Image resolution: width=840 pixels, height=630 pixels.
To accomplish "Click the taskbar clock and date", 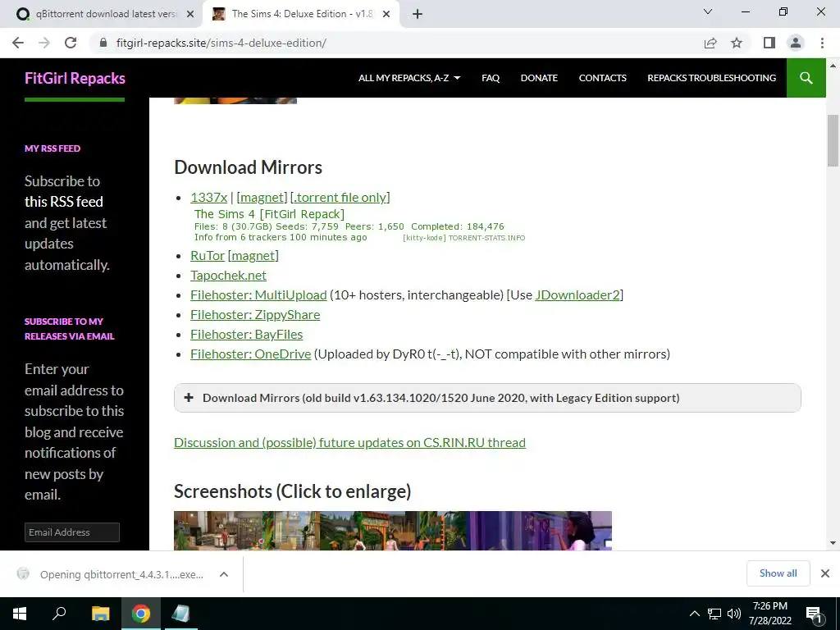I will click(769, 614).
